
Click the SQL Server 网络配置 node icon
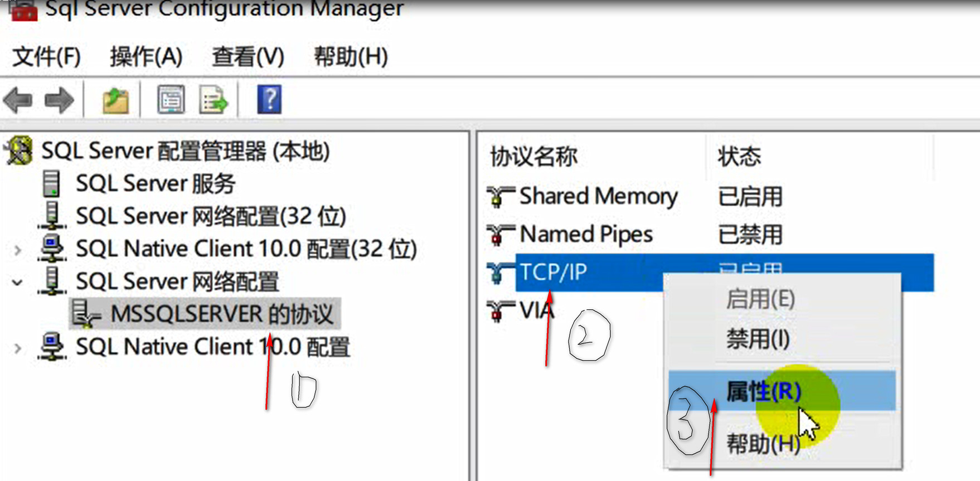pyautogui.click(x=52, y=281)
